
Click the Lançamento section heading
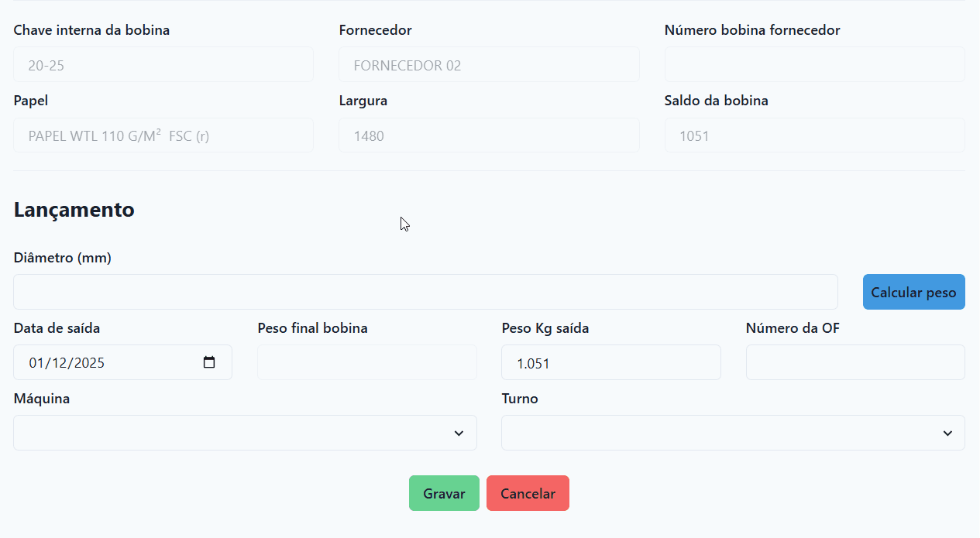click(x=74, y=210)
